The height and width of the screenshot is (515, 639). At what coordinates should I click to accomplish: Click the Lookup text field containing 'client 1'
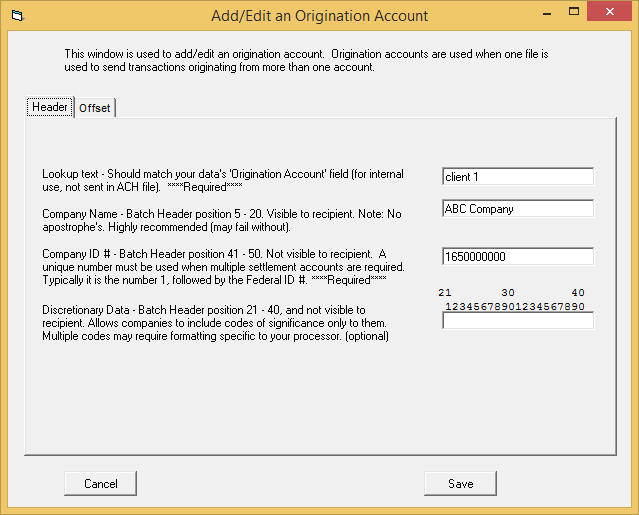[x=517, y=177]
